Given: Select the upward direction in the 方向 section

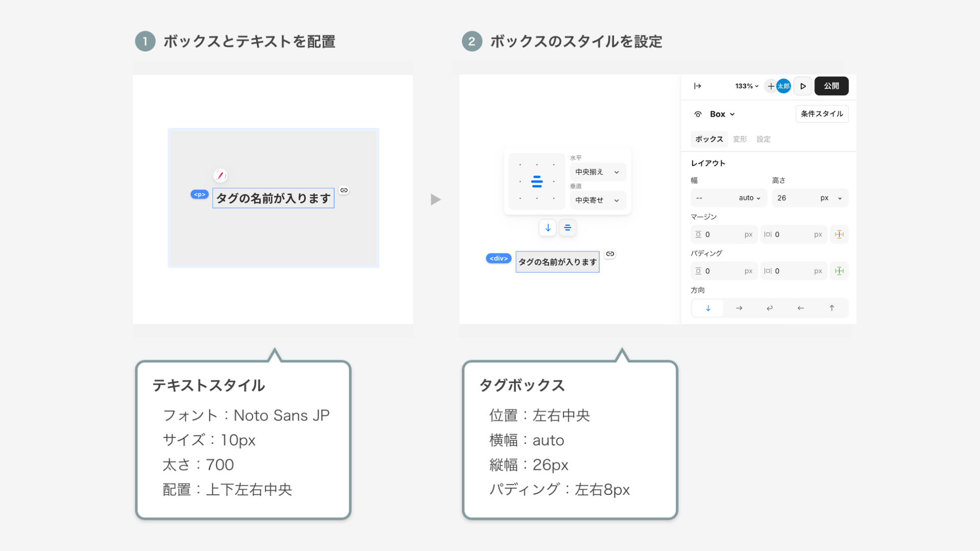Looking at the screenshot, I should click(832, 308).
